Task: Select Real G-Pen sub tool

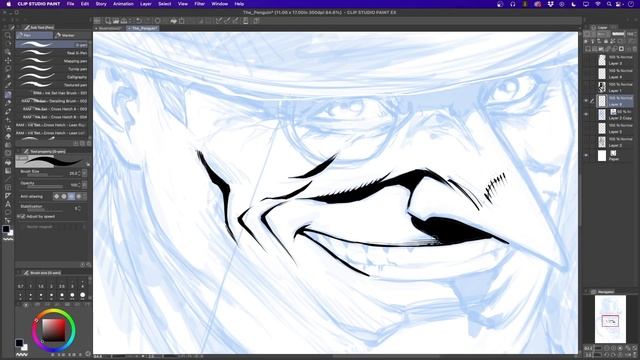Action: tap(53, 53)
